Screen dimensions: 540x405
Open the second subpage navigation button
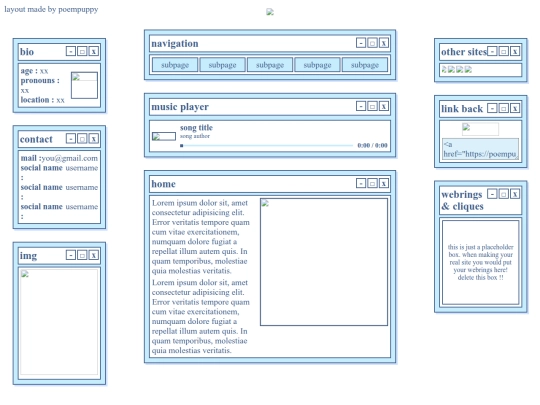pyautogui.click(x=222, y=65)
